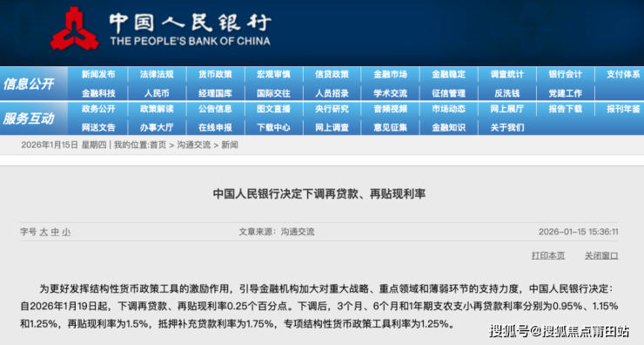Select 国际交往 in navigation

pyautogui.click(x=273, y=93)
